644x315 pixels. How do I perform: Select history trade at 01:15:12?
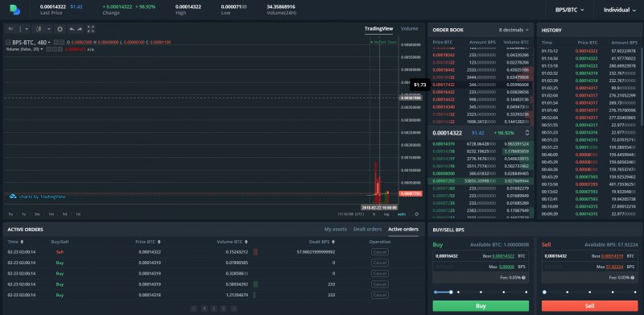pyautogui.click(x=590, y=51)
